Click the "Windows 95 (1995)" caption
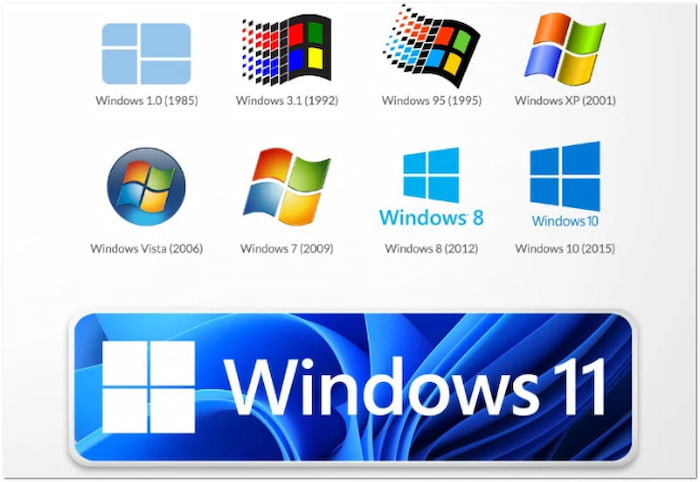 (x=431, y=101)
